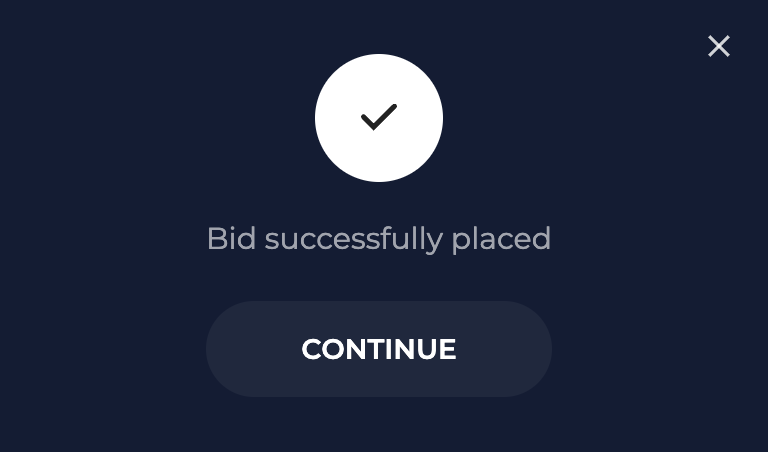
Task: Click the circular confirmation badge
Action: [x=379, y=118]
